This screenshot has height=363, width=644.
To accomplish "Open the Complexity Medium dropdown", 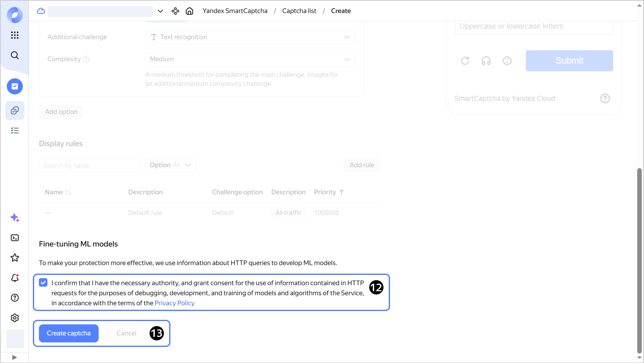I will click(x=250, y=59).
